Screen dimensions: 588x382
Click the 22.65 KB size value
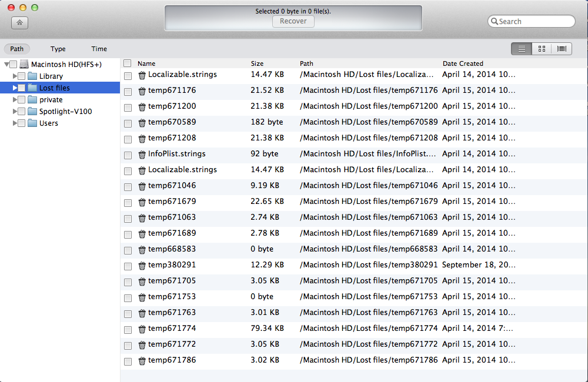[x=267, y=202]
